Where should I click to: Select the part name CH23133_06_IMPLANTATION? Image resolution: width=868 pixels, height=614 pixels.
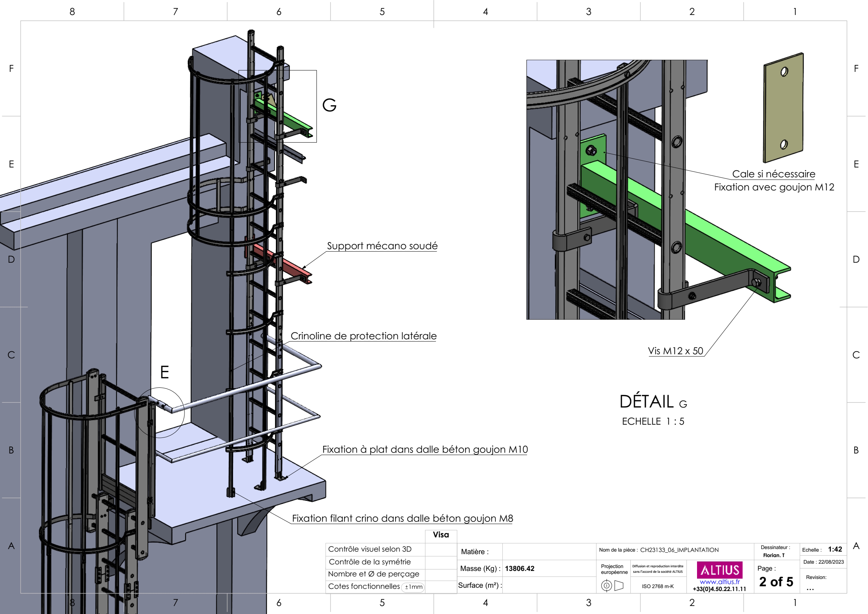point(679,550)
